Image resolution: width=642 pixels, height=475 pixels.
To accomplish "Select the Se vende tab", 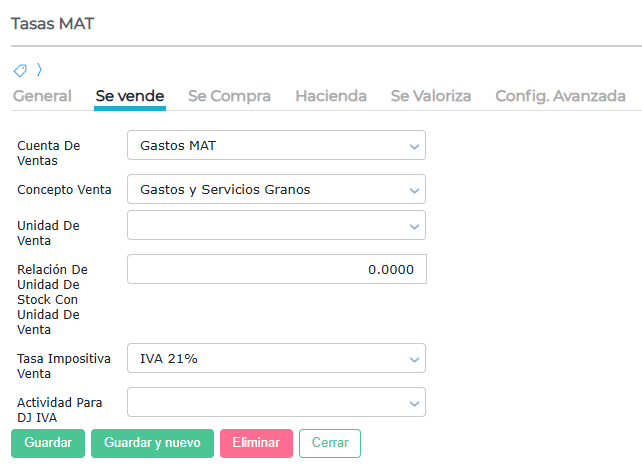I will click(x=130, y=96).
